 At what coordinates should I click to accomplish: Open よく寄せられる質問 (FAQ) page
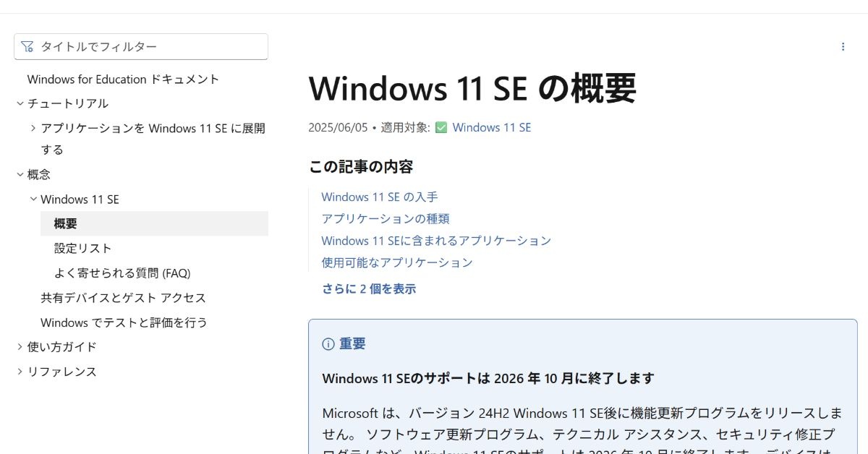tap(122, 273)
